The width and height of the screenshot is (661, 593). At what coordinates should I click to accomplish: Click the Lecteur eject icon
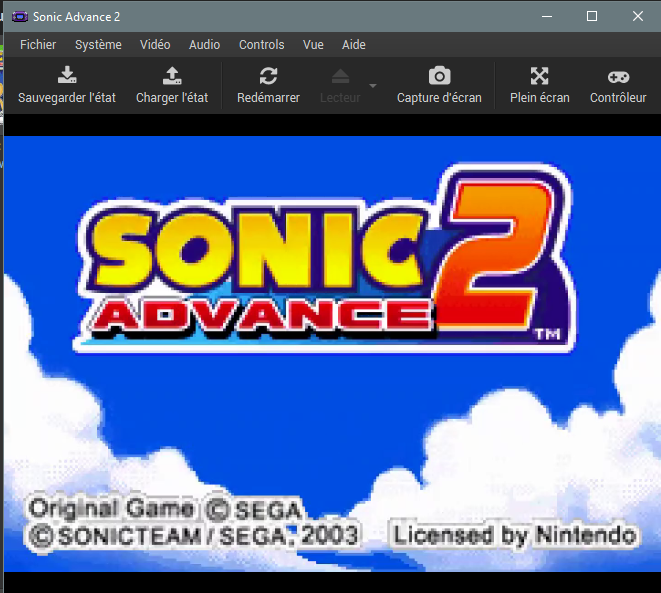tap(340, 77)
